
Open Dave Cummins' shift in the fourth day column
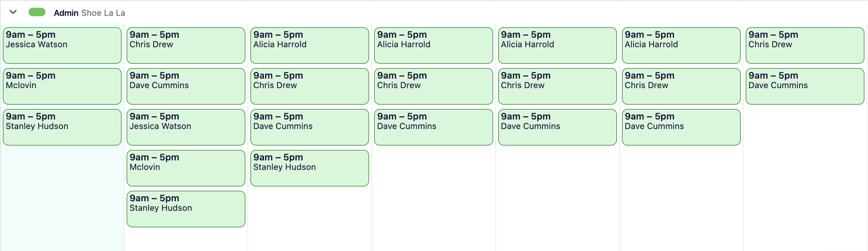433,127
